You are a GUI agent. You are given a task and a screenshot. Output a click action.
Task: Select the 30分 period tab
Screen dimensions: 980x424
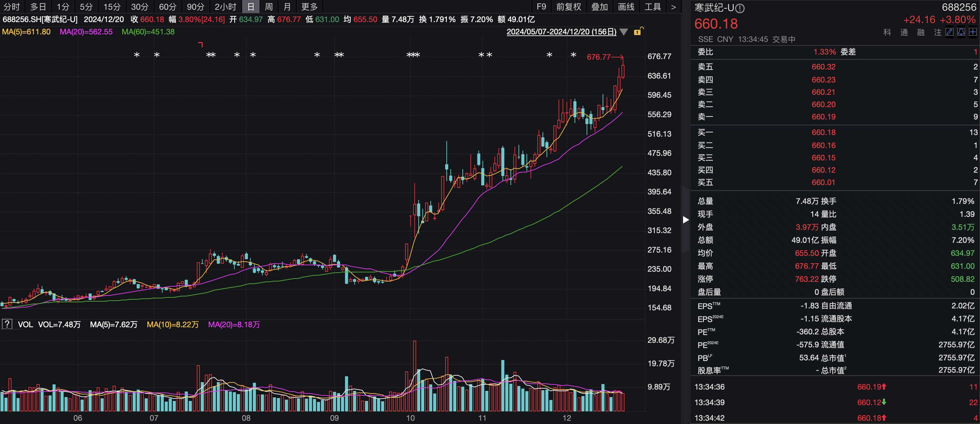click(140, 7)
